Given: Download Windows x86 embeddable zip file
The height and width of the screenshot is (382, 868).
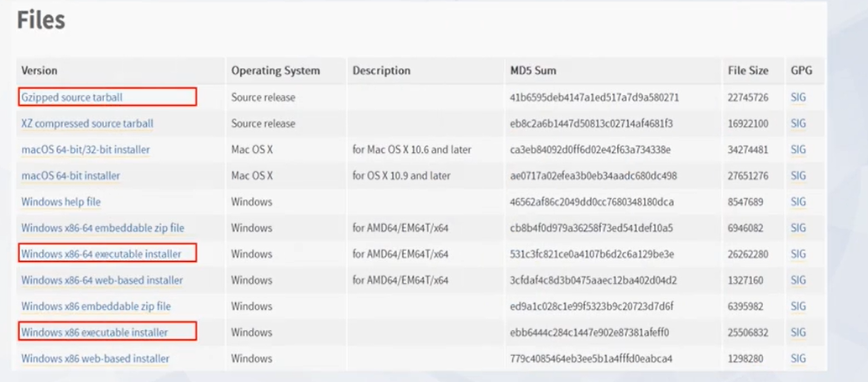Looking at the screenshot, I should pos(96,306).
